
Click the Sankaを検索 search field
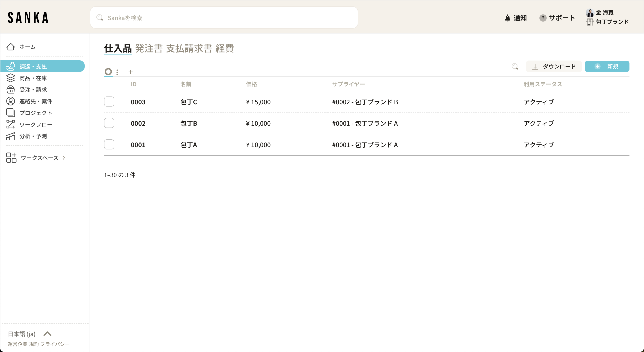click(x=224, y=18)
